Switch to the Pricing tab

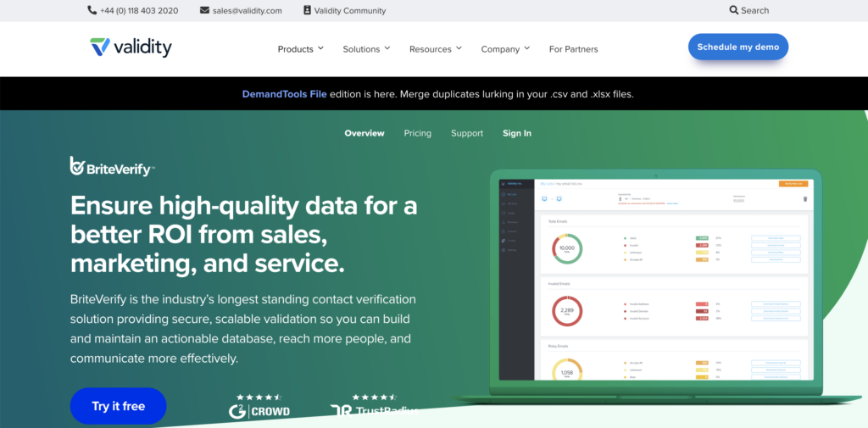point(417,133)
